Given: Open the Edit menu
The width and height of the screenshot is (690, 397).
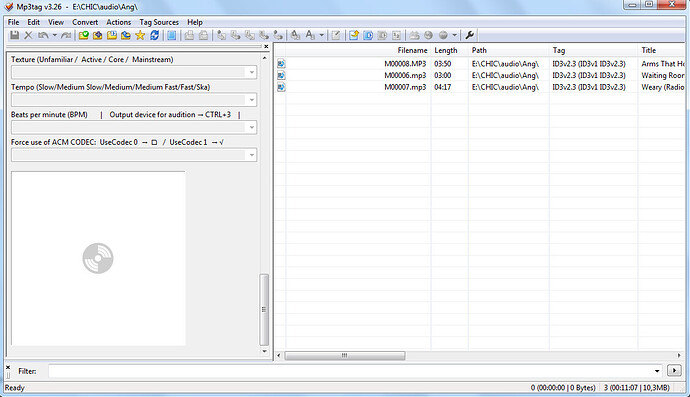Looking at the screenshot, I should point(33,22).
